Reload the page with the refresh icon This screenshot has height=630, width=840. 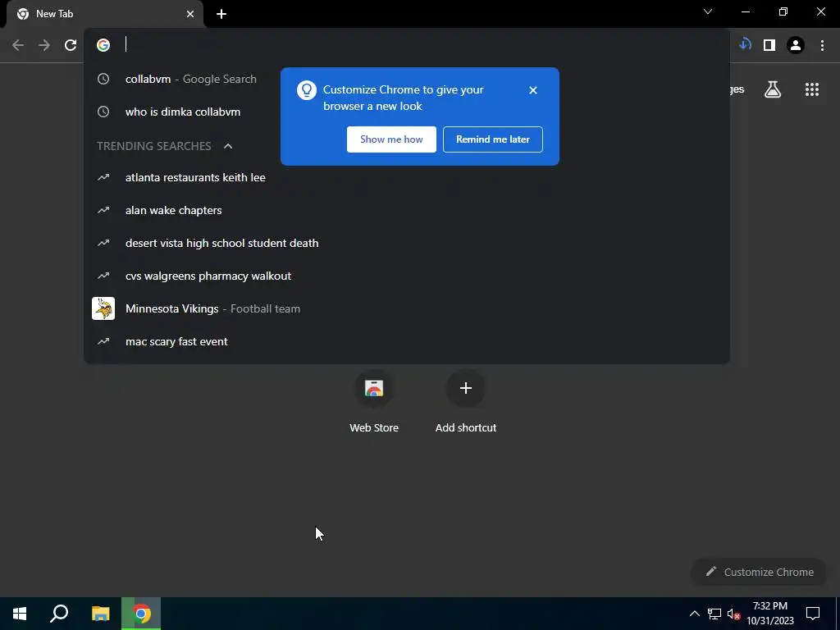pos(71,45)
